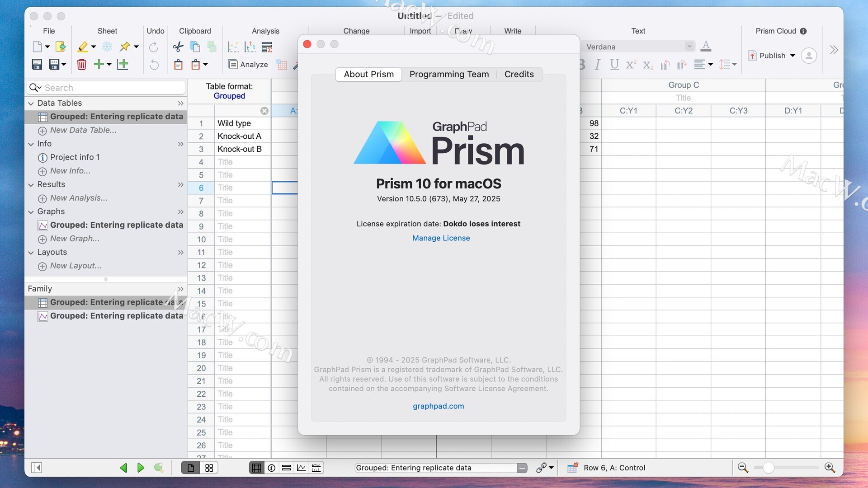Collapse the Data Tables section chevron
This screenshot has width=868, height=488.
pos(31,103)
